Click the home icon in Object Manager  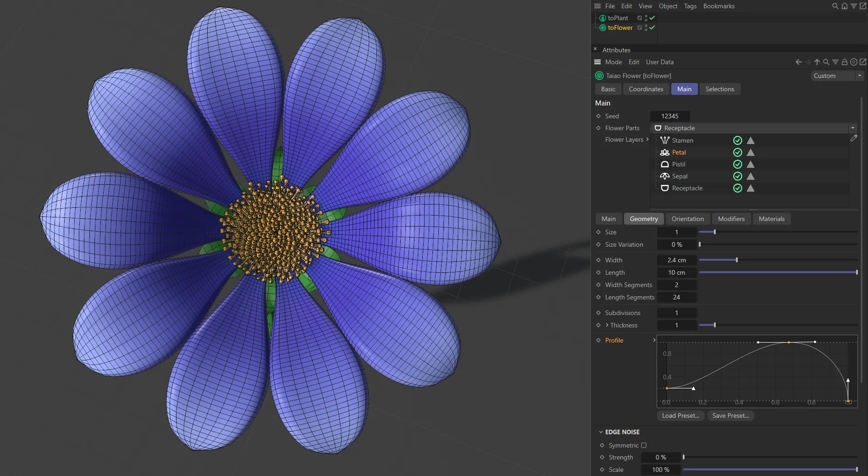pos(844,6)
